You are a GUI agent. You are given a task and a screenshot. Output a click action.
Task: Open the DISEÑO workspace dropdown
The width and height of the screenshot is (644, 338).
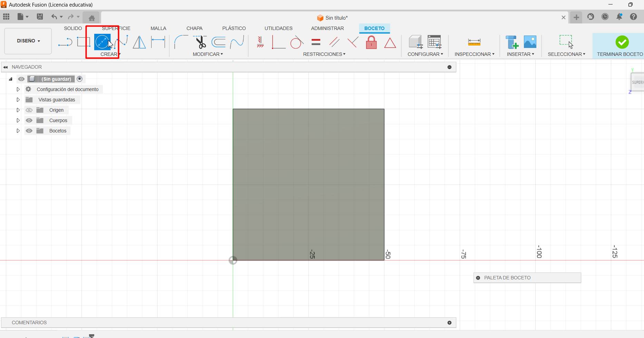click(x=28, y=41)
